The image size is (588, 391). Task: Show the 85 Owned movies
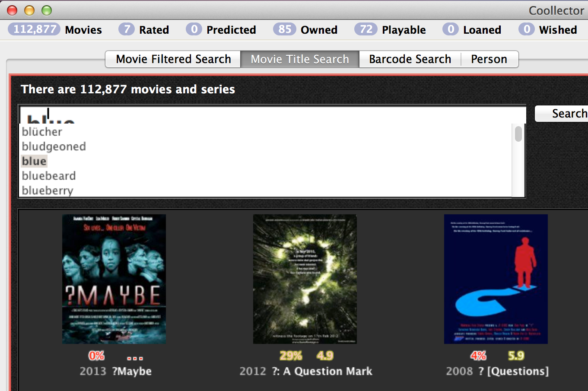pos(305,30)
